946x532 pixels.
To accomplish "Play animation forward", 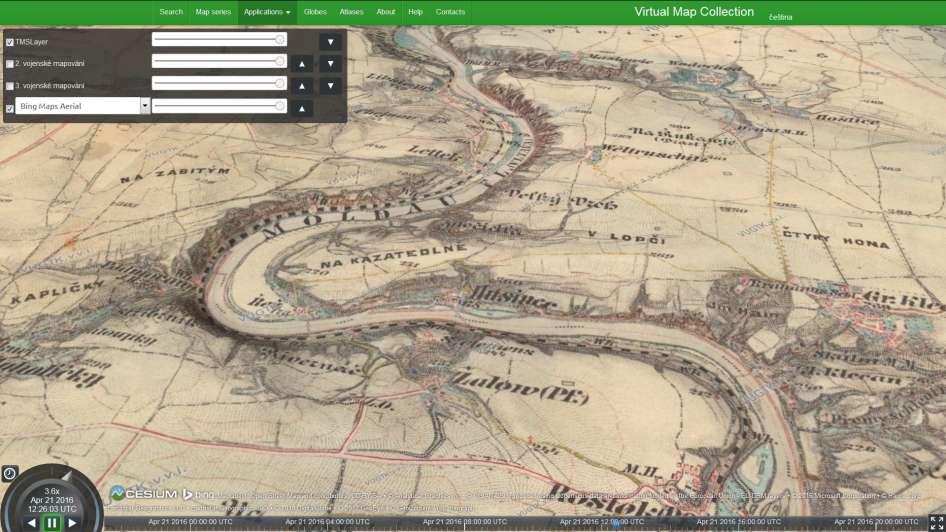I will coord(72,523).
